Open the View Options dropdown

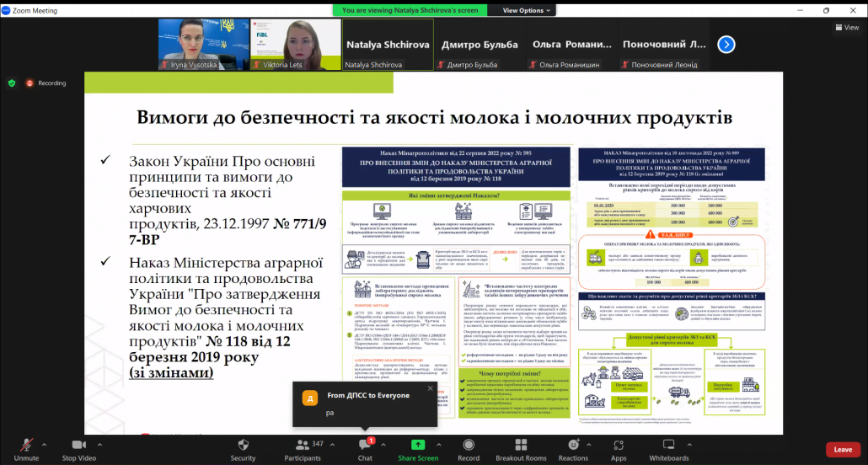(x=528, y=11)
